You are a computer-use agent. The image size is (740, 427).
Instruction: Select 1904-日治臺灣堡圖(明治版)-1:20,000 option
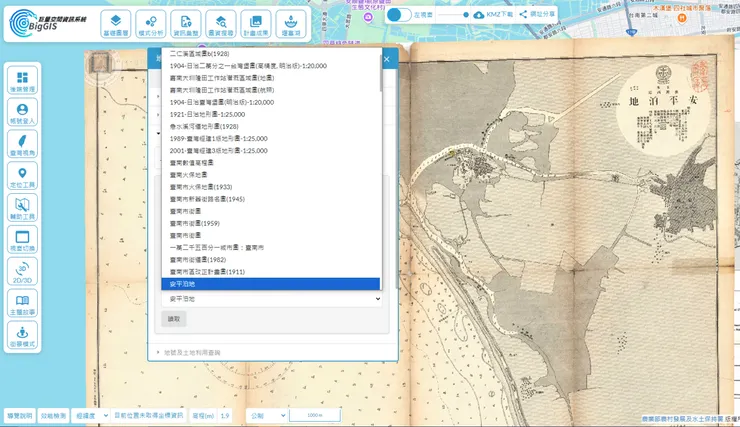click(x=270, y=102)
